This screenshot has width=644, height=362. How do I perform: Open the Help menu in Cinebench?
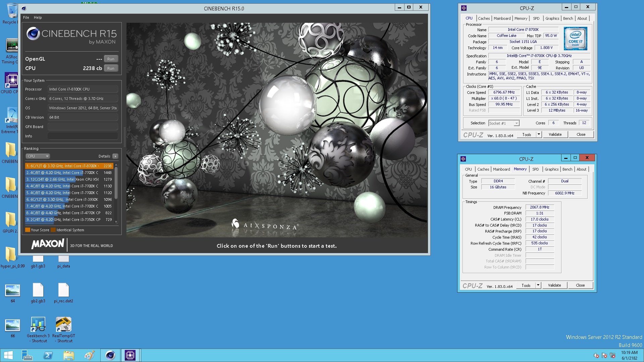click(x=38, y=17)
